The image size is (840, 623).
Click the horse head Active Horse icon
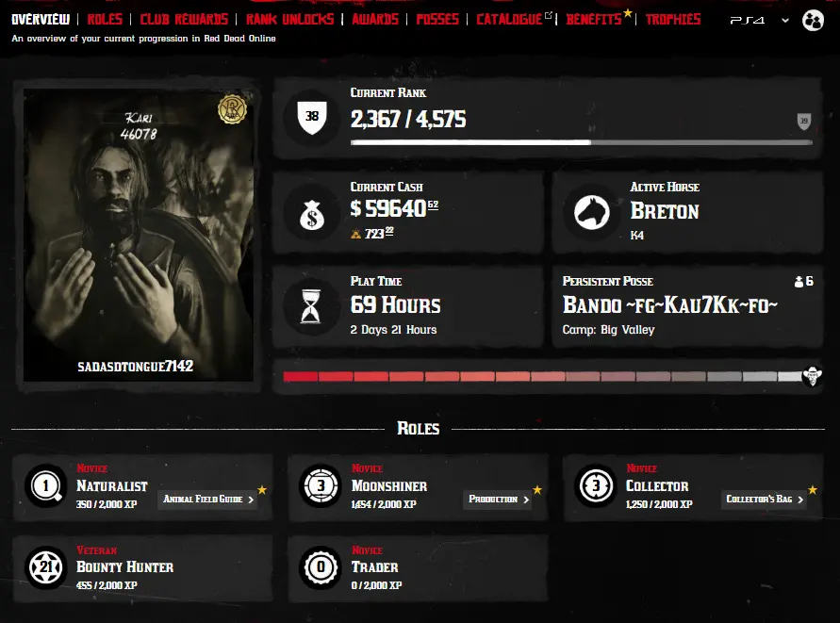(x=591, y=212)
